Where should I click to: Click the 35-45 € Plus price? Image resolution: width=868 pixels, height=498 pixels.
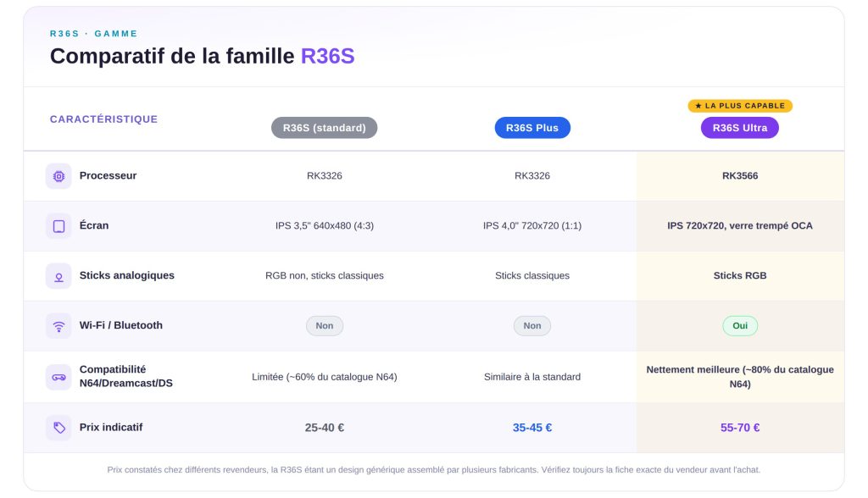532,428
